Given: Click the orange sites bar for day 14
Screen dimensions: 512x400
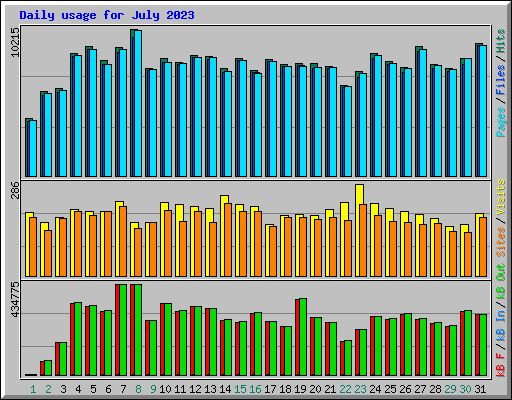Looking at the screenshot, I should [228, 240].
